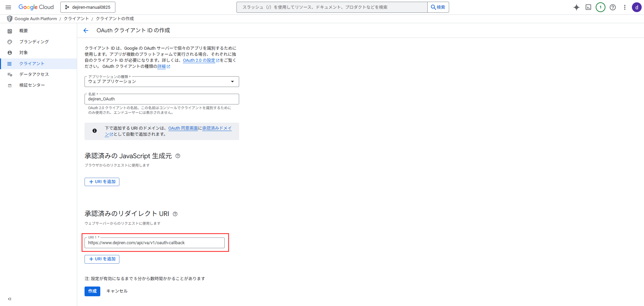Click the blue 作成 button

click(x=92, y=291)
